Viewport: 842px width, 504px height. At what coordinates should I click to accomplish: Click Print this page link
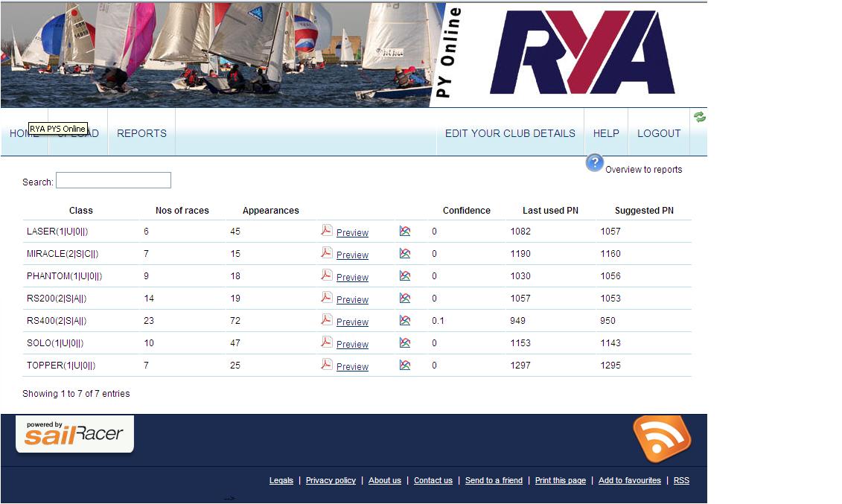click(561, 480)
